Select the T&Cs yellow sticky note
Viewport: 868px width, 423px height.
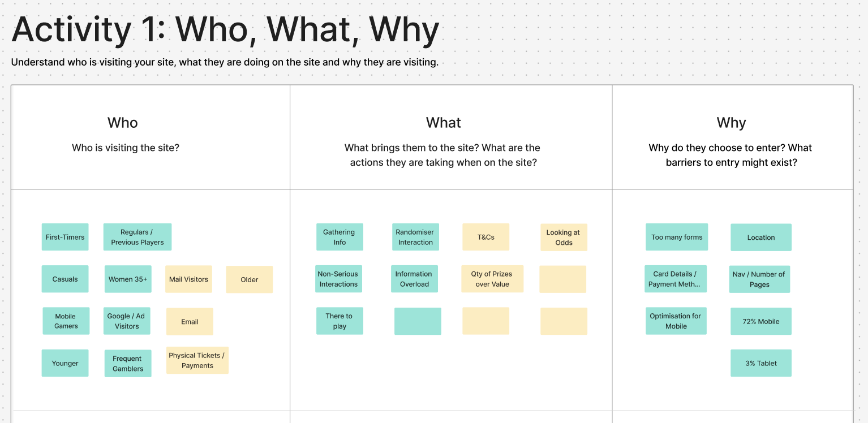(x=486, y=237)
